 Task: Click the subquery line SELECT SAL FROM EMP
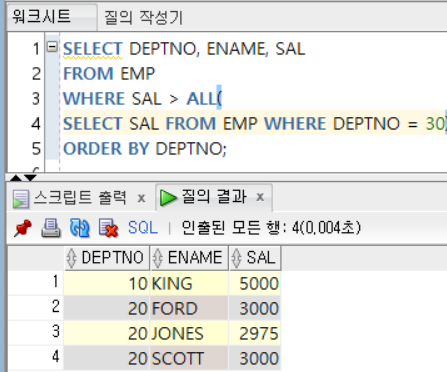point(254,124)
